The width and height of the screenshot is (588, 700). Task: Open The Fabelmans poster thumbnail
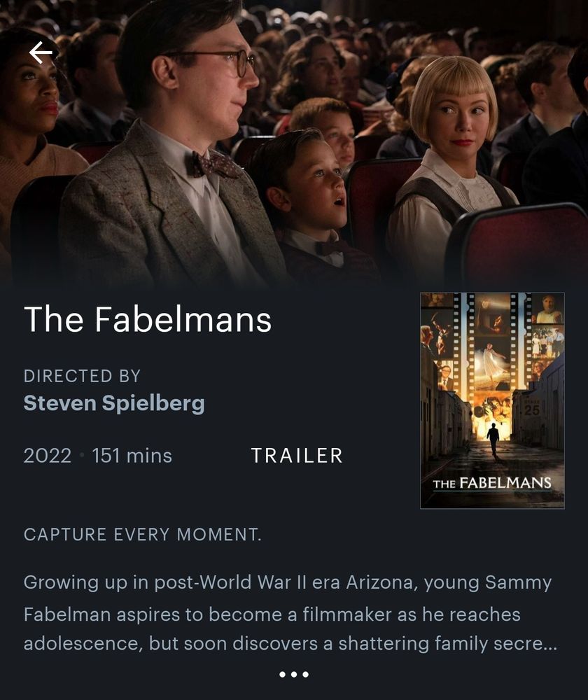[x=492, y=400]
